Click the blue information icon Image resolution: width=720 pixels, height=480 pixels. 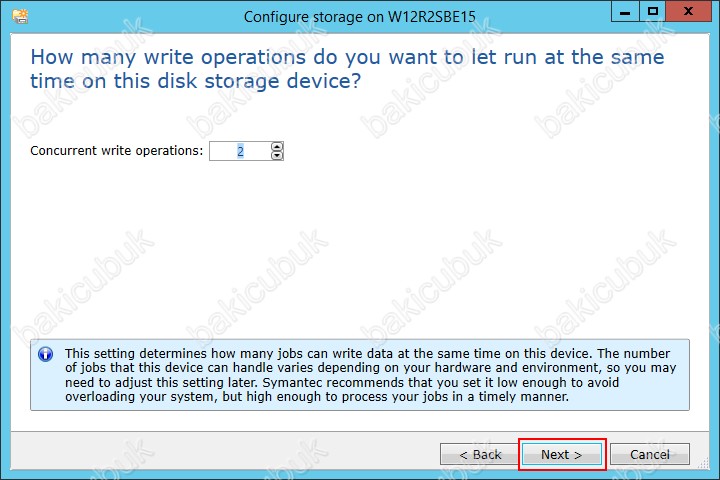pyautogui.click(x=45, y=354)
